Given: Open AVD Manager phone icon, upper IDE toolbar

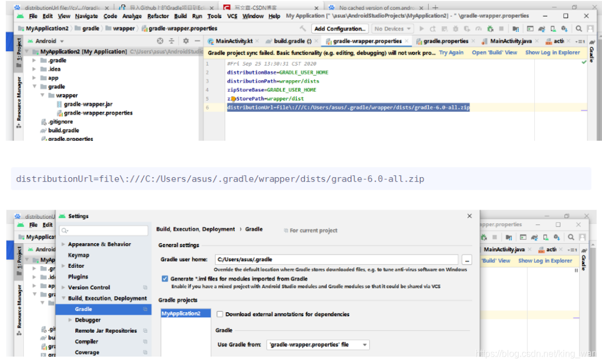Looking at the screenshot, I should pos(553,29).
